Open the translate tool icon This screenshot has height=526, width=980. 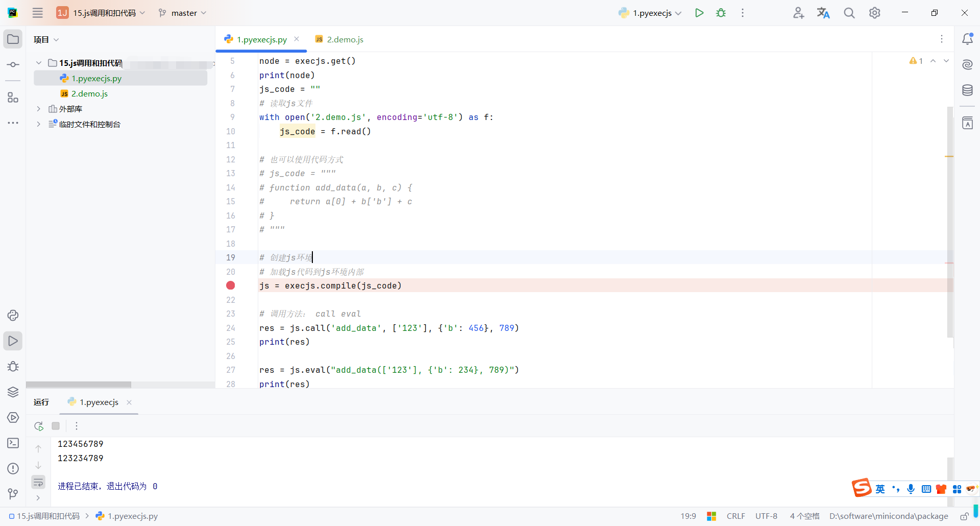[x=823, y=13]
